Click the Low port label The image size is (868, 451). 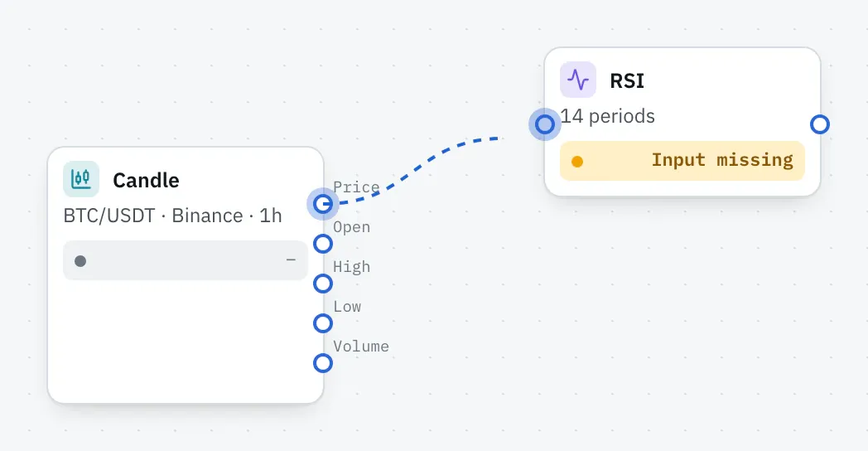pos(347,307)
